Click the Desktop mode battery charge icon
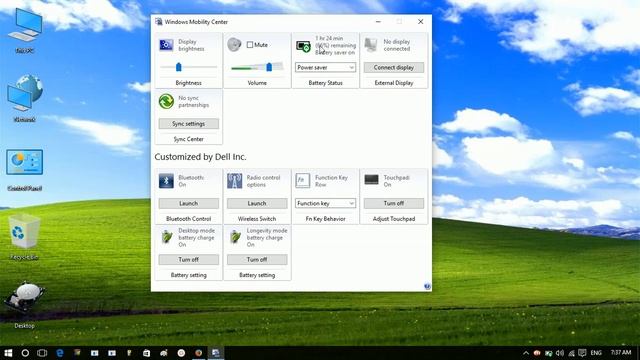This screenshot has width=640, height=360. coord(167,237)
